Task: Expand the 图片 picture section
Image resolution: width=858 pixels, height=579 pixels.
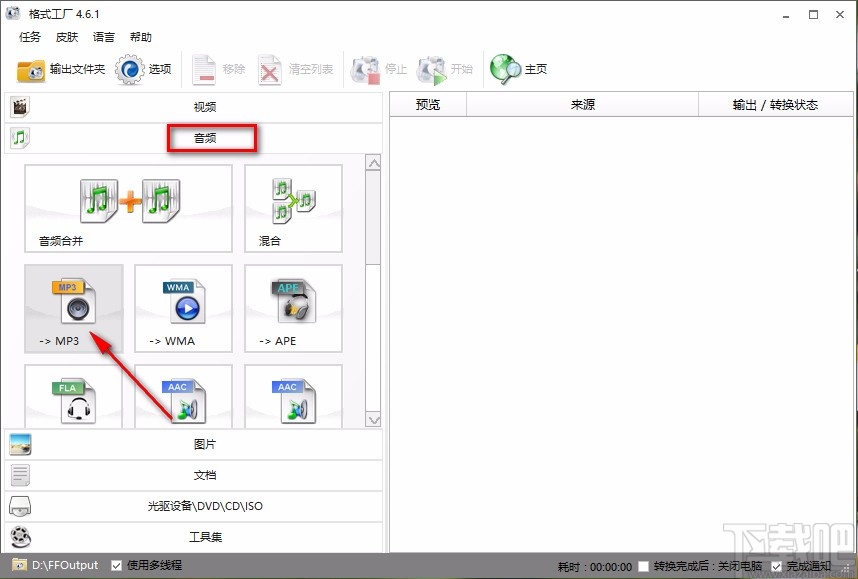Action: [x=205, y=444]
